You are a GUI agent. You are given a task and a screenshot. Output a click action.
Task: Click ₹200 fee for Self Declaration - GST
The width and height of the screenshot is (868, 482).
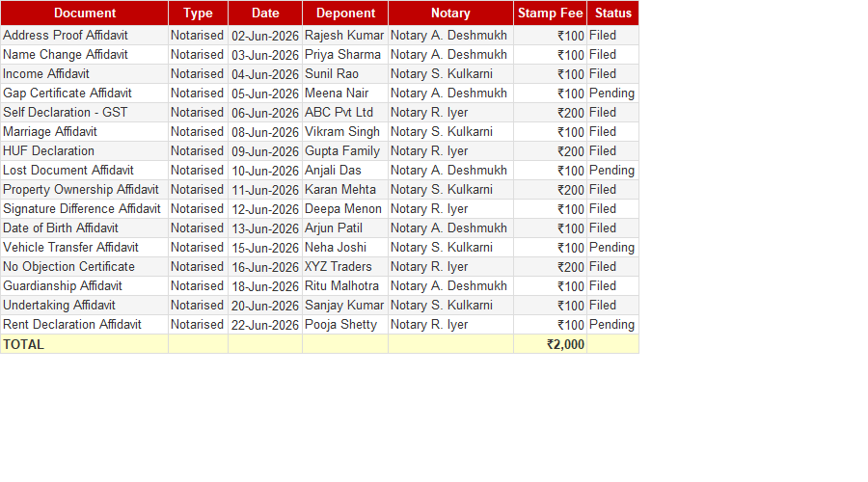pyautogui.click(x=551, y=113)
